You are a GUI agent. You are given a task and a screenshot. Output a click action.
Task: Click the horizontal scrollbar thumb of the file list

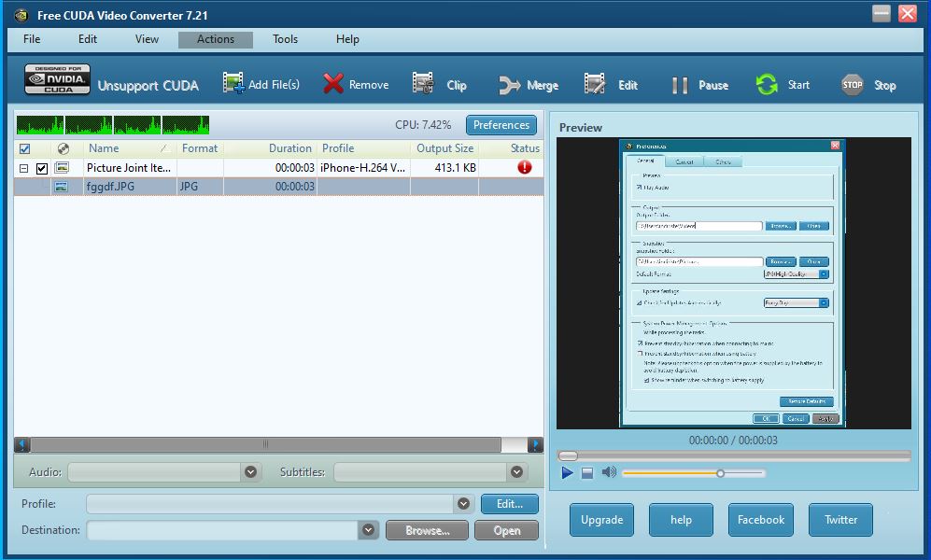(266, 444)
